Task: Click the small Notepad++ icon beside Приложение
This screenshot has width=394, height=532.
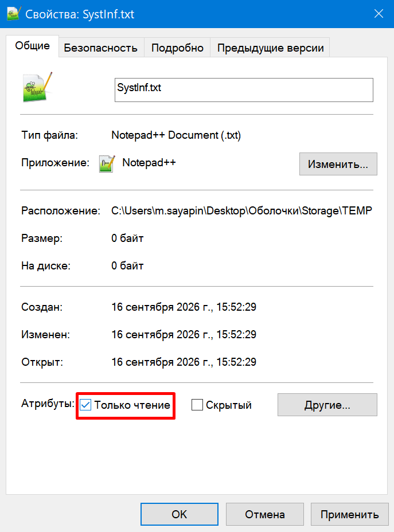Action: point(107,163)
